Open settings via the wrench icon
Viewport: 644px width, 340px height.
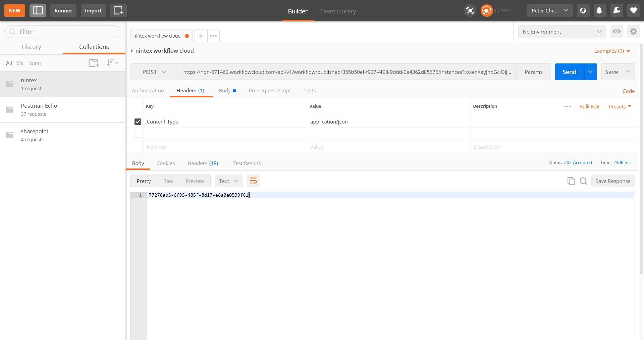click(x=616, y=11)
